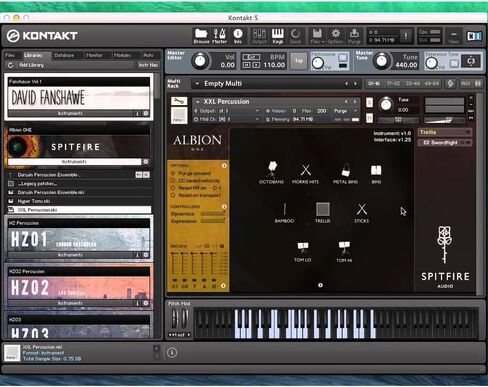Open the Options gear icon
Viewport: 488px width, 387px height.
[x=335, y=36]
